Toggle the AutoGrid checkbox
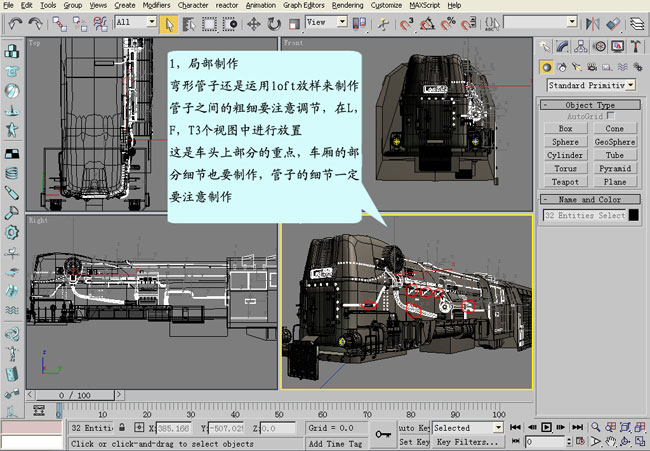Image resolution: width=650 pixels, height=451 pixels. coord(611,116)
